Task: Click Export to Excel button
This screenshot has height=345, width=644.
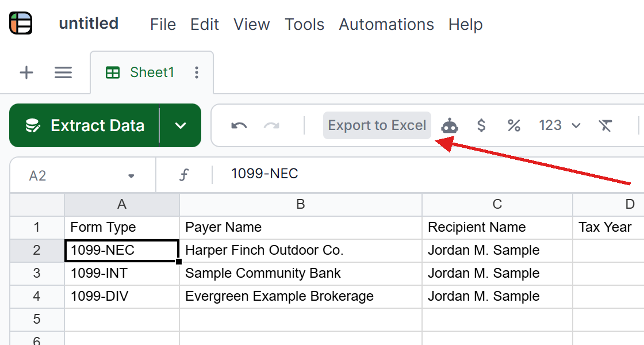Action: click(377, 125)
